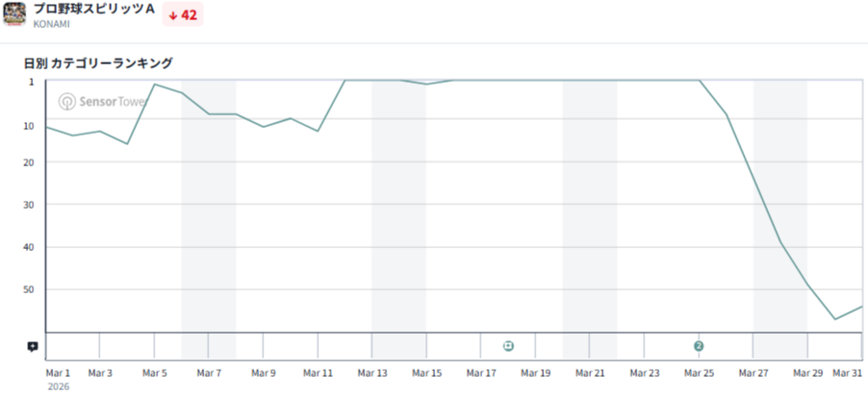The width and height of the screenshot is (868, 396).
Task: Click the rank 50 label on y-axis
Action: pos(28,289)
